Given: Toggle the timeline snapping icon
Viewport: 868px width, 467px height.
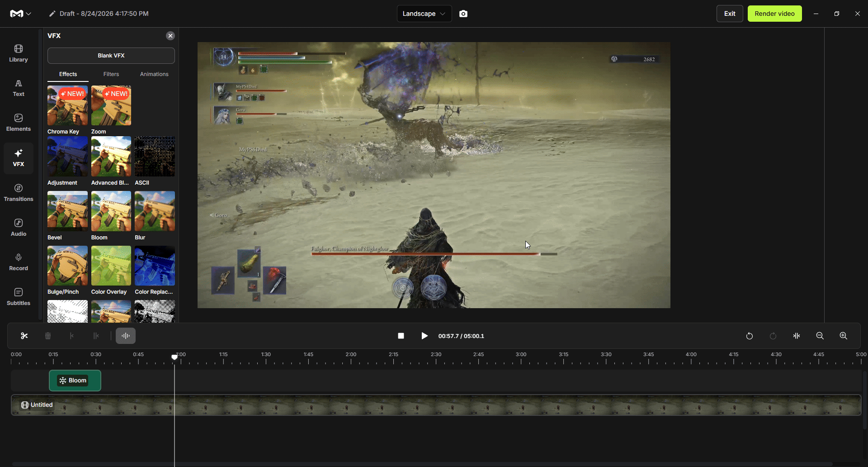Looking at the screenshot, I should click(x=797, y=336).
